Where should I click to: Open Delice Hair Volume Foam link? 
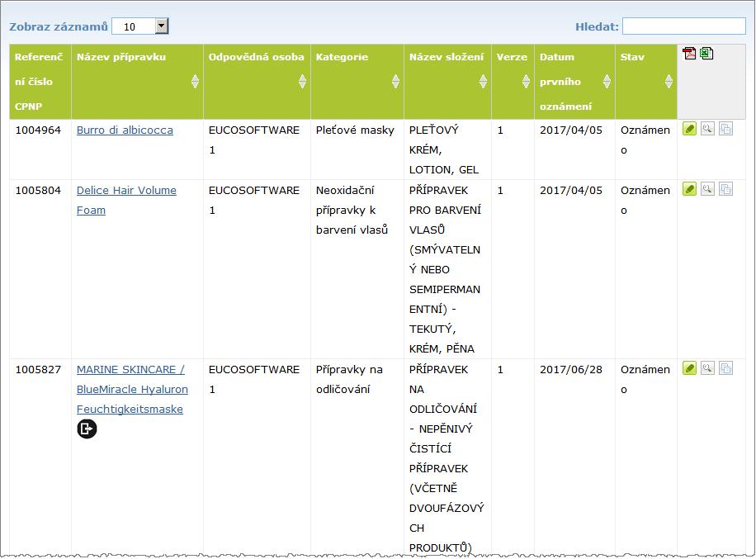(x=126, y=200)
